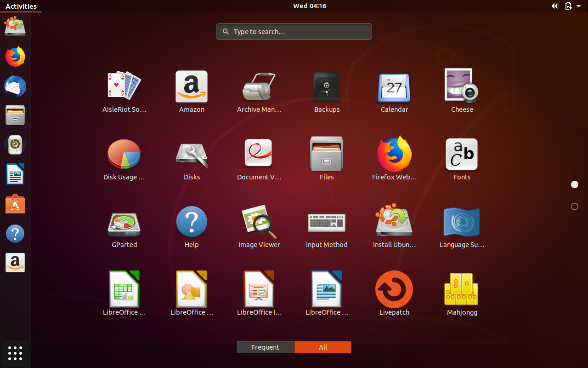Open the Livepatch utility
Screen dimensions: 588x368
click(394, 289)
